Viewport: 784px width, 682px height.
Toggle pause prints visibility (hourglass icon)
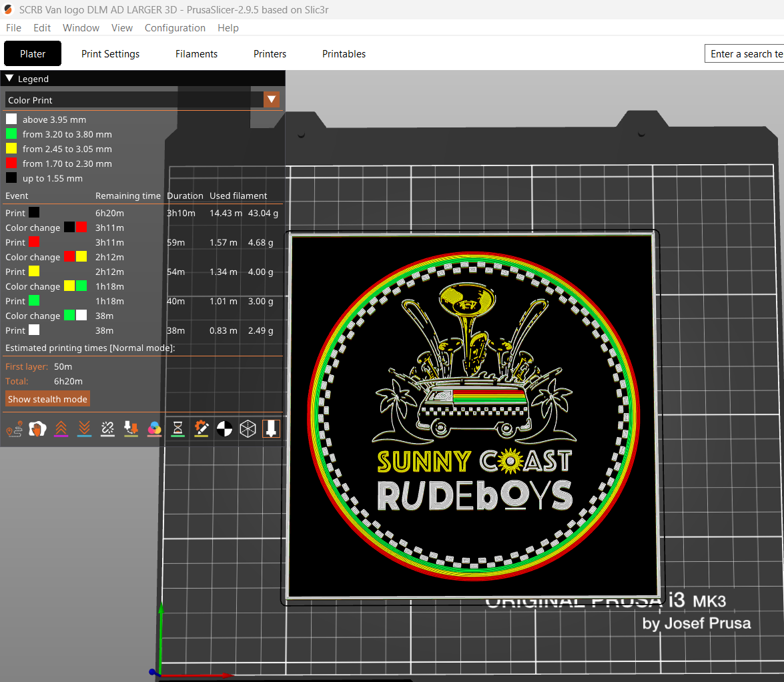pos(177,429)
